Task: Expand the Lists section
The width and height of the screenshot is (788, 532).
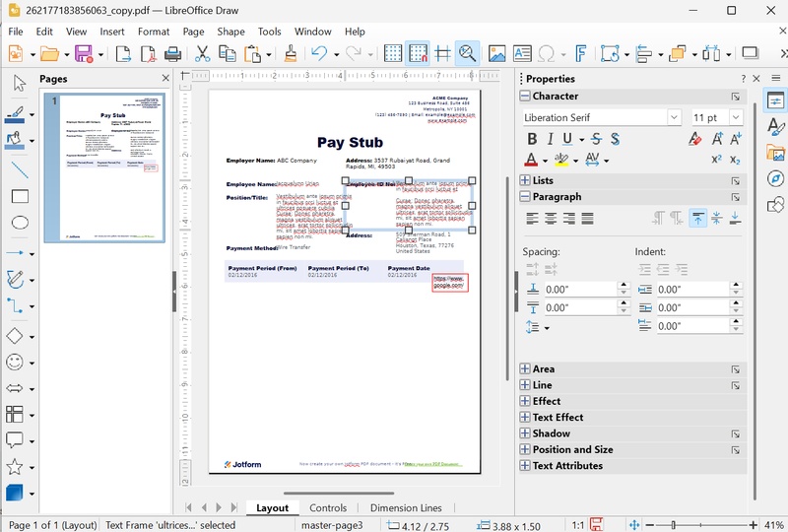Action: pos(525,180)
